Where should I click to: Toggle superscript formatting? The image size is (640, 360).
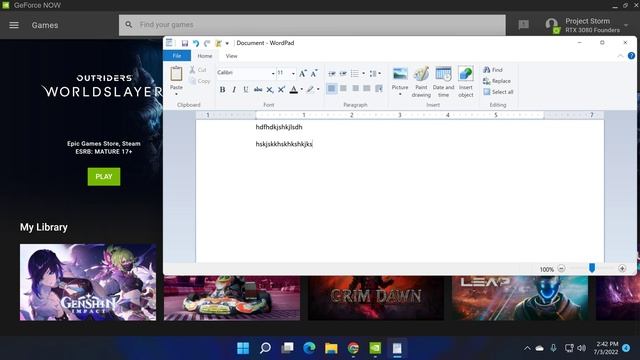[281, 89]
